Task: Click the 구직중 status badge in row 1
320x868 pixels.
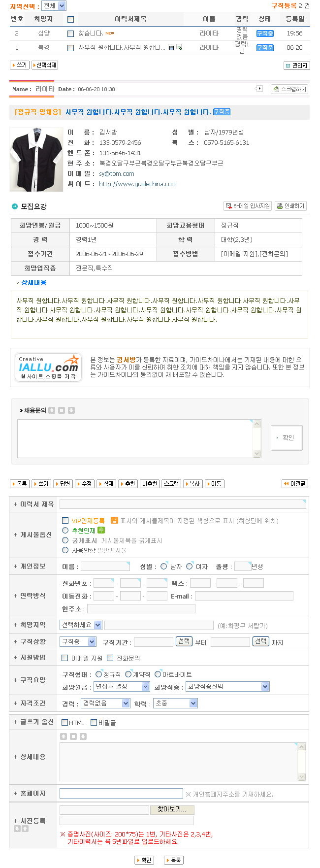Action: pyautogui.click(x=265, y=48)
